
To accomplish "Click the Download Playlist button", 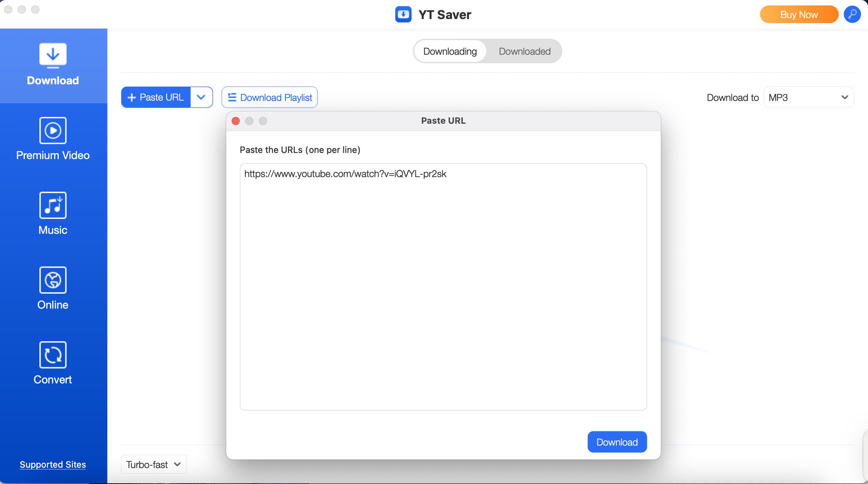I will 270,98.
